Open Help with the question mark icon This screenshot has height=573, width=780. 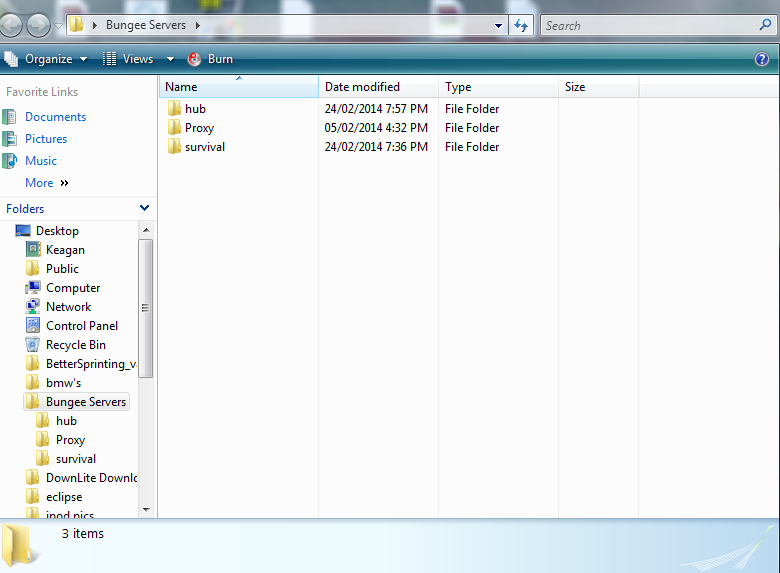click(x=762, y=59)
